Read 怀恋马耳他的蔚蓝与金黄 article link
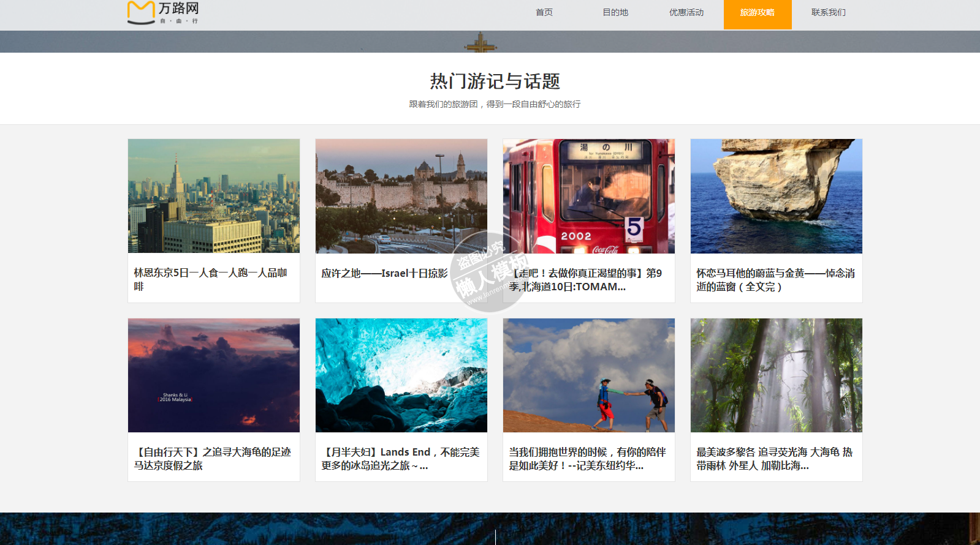Image resolution: width=980 pixels, height=545 pixels. click(775, 280)
